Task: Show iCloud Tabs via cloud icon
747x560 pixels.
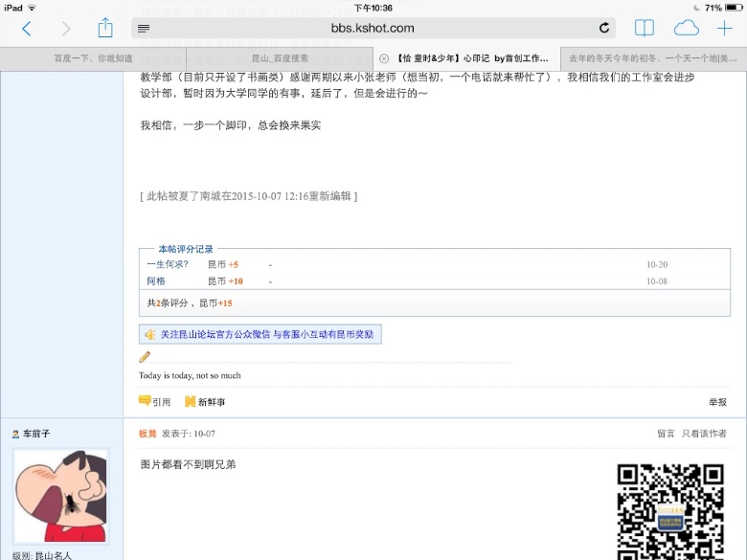Action: pos(686,29)
